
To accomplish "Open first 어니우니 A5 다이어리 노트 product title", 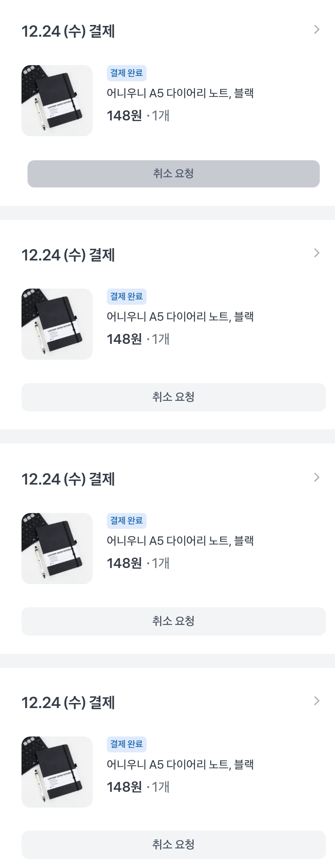I will point(180,93).
